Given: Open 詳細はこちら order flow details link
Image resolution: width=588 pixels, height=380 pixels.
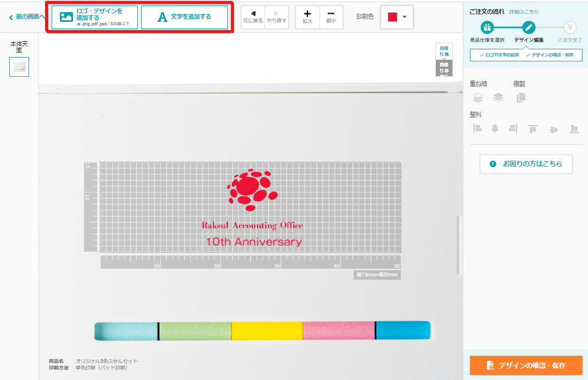Looking at the screenshot, I should click(524, 12).
